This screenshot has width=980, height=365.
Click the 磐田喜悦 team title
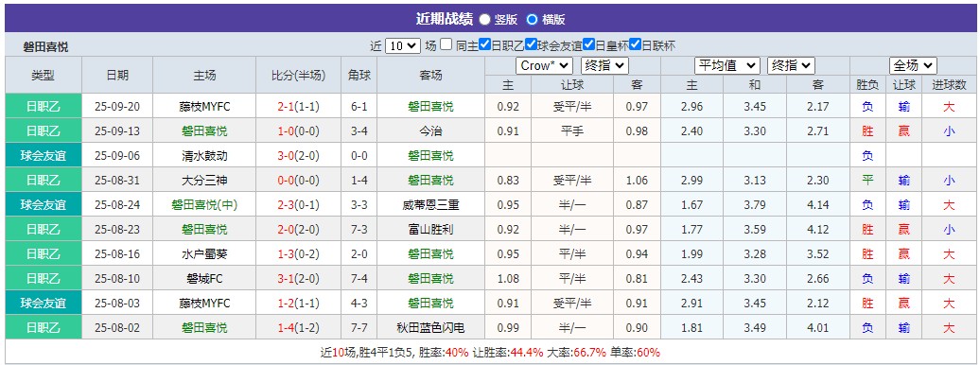click(45, 47)
